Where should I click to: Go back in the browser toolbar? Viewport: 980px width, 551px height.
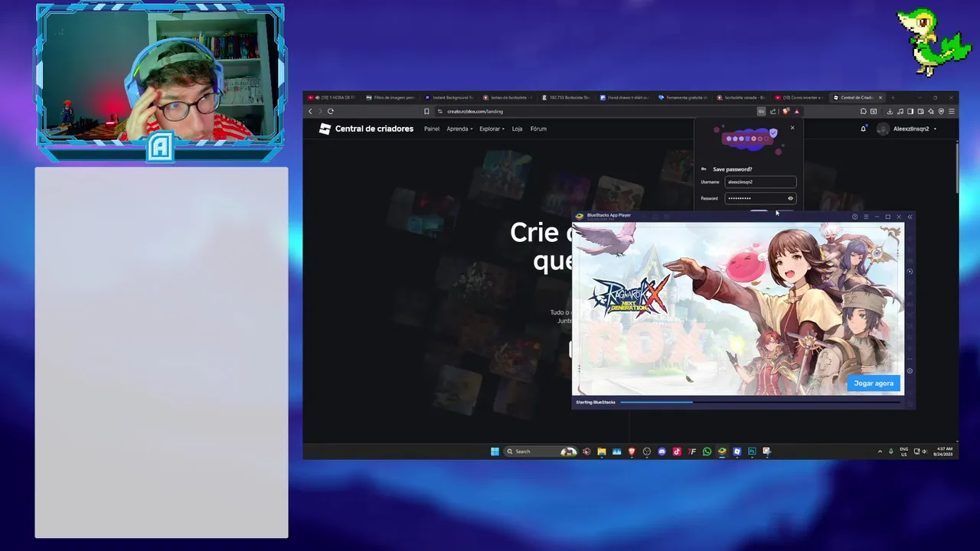[x=310, y=111]
